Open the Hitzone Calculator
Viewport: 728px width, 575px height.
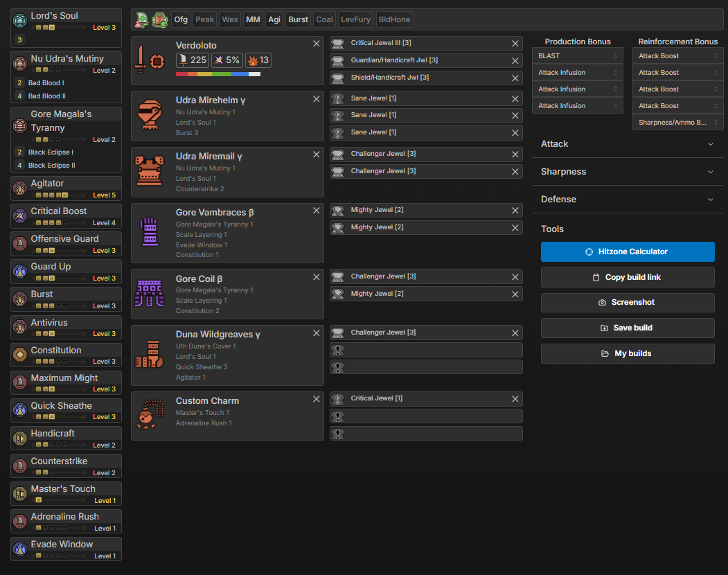click(628, 251)
